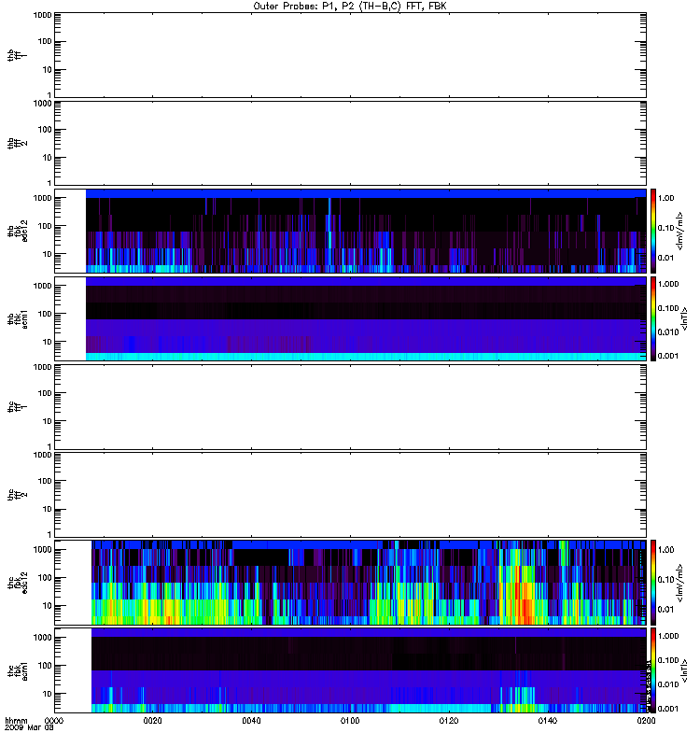Image resolution: width=700 pixels, height=747 pixels.
Task: Click the '0140' time axis label
Action: [548, 720]
